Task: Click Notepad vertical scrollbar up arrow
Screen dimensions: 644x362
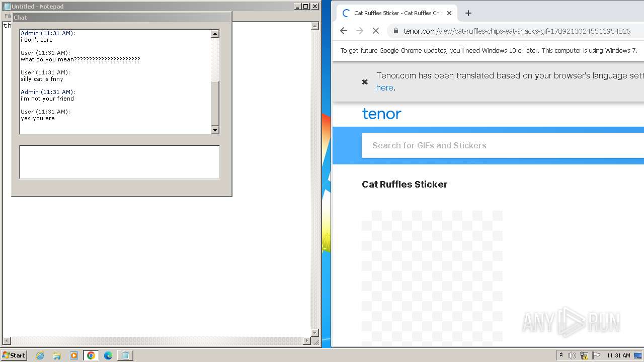Action: pos(315,26)
